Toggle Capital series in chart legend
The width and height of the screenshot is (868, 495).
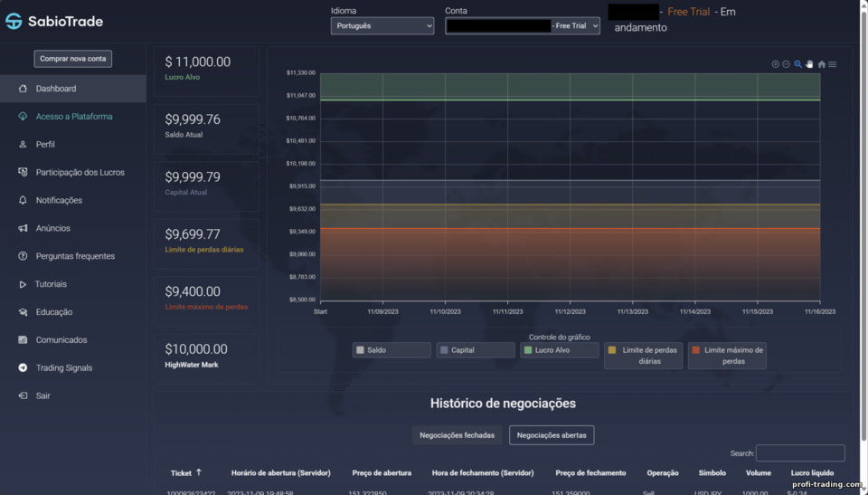click(476, 350)
